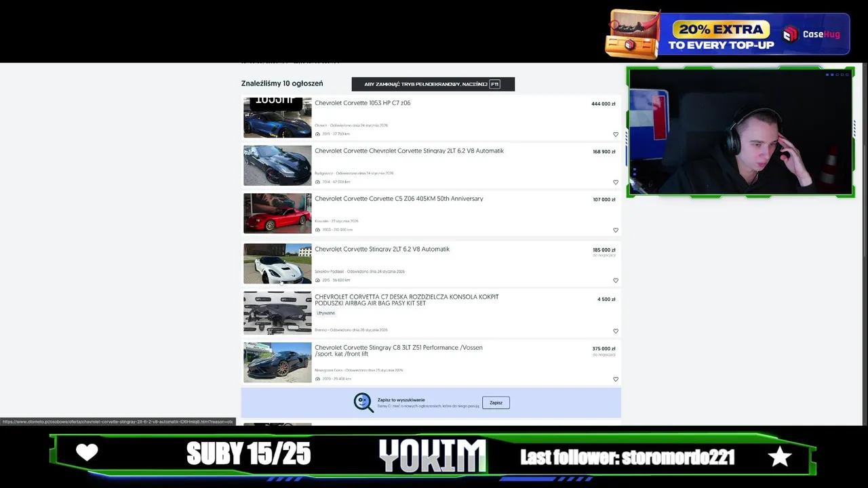The width and height of the screenshot is (868, 488).
Task: Favorite the 168 900 zł Stingray listing
Action: coord(616,182)
